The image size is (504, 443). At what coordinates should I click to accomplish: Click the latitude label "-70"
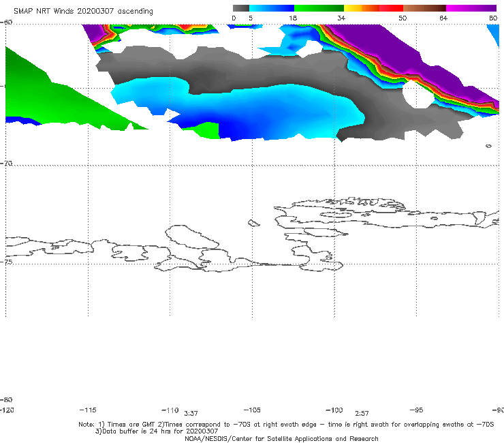point(6,164)
